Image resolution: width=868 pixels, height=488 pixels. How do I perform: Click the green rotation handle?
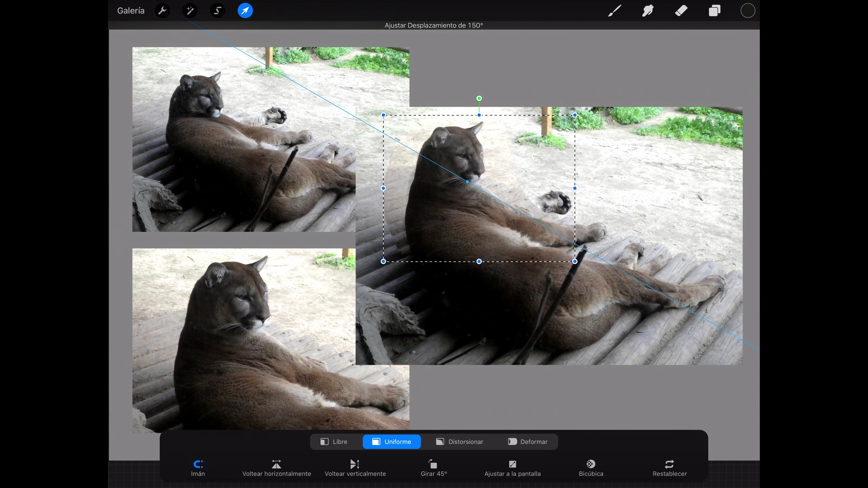click(x=479, y=98)
